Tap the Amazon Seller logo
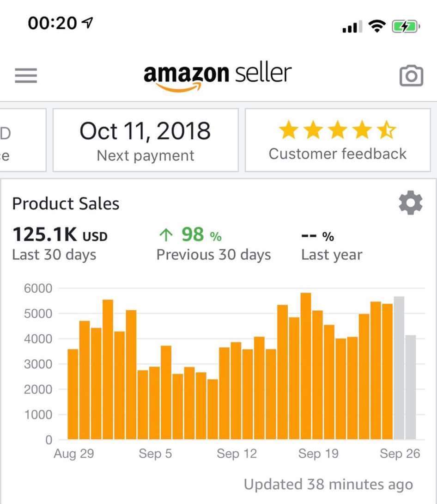The width and height of the screenshot is (437, 504). [218, 77]
